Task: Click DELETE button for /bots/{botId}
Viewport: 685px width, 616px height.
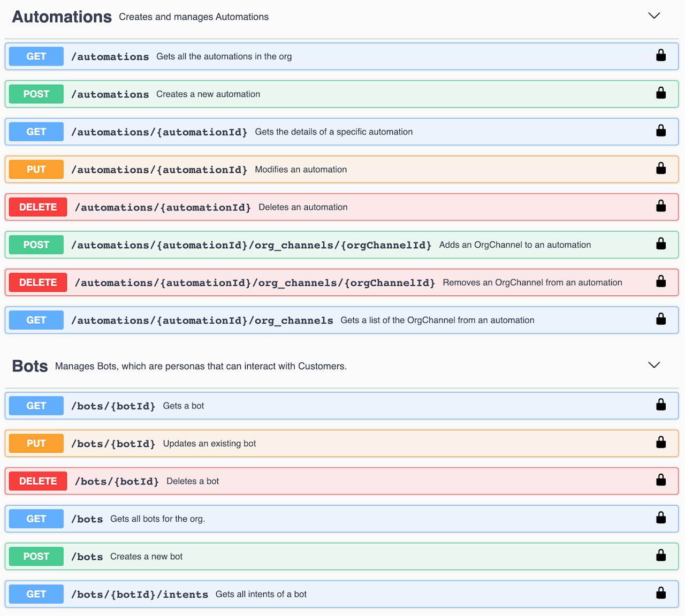Action: pyautogui.click(x=38, y=481)
